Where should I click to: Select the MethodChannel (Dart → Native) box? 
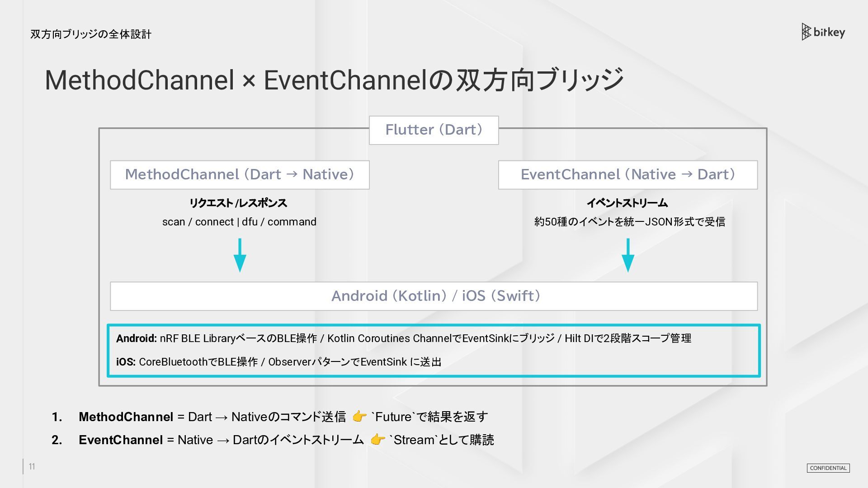pyautogui.click(x=240, y=175)
